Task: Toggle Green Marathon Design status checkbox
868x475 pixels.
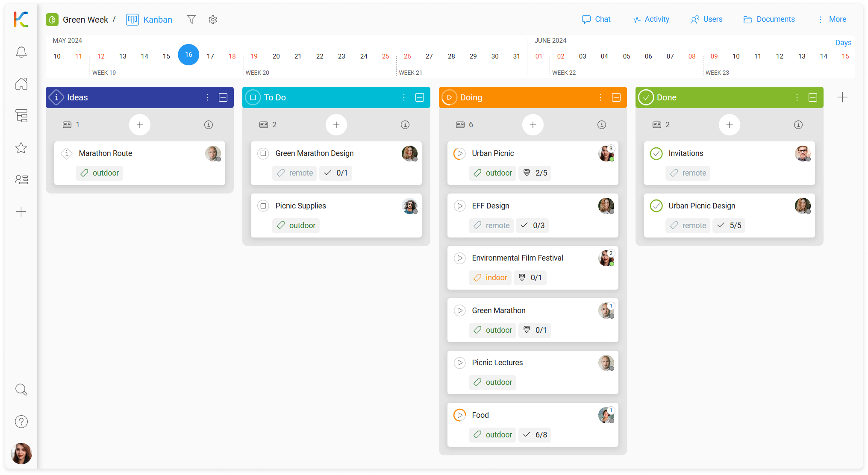Action: pyautogui.click(x=263, y=153)
